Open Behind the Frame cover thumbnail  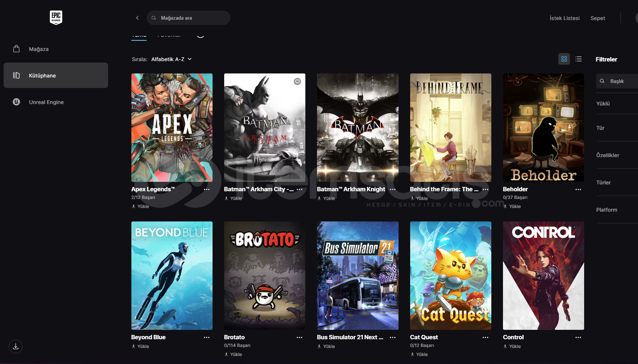click(451, 128)
